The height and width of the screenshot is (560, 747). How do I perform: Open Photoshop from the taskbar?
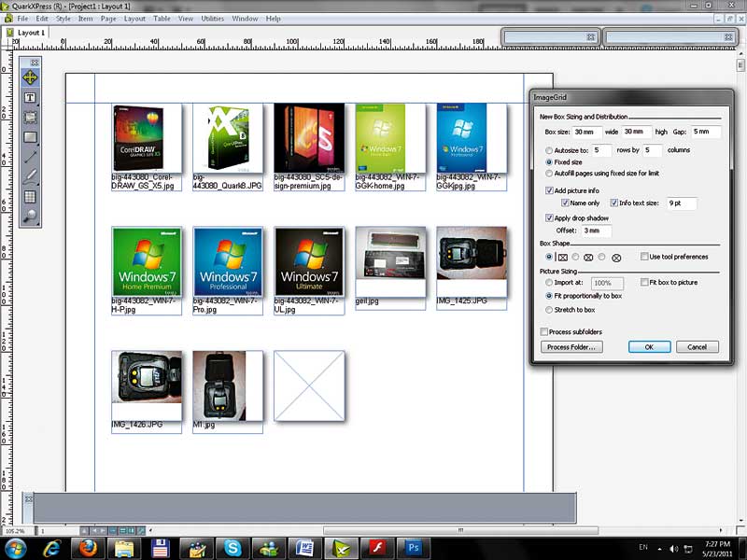[x=414, y=548]
